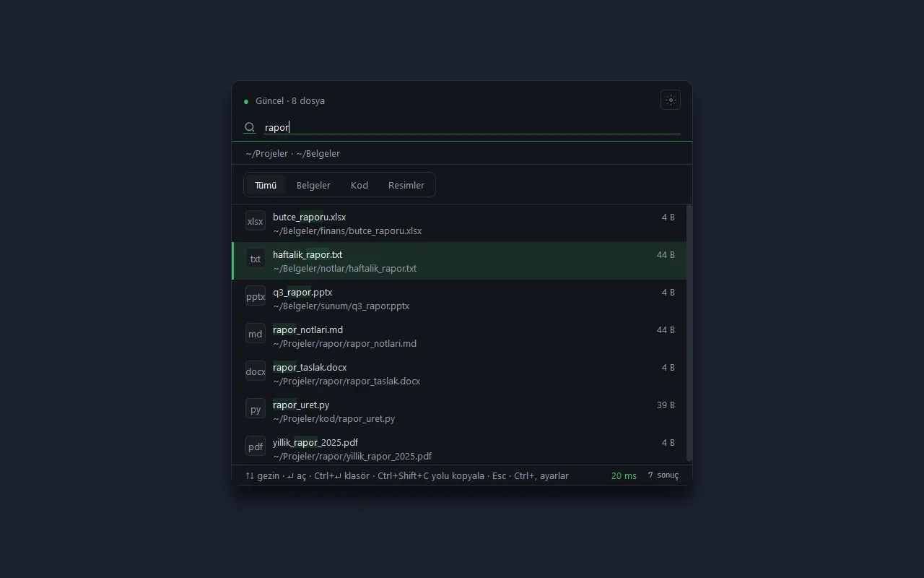Image resolution: width=924 pixels, height=578 pixels.
Task: Switch to the Kod filter tab
Action: point(359,185)
